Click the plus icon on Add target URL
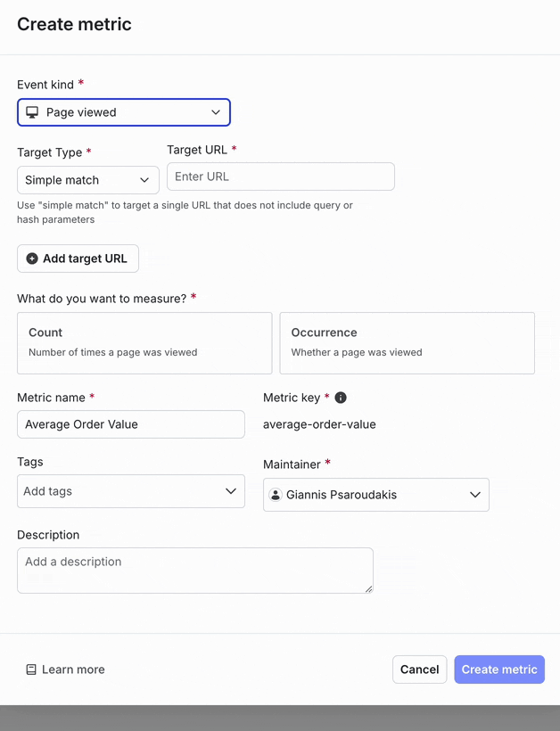Image resolution: width=560 pixels, height=731 pixels. pos(32,259)
